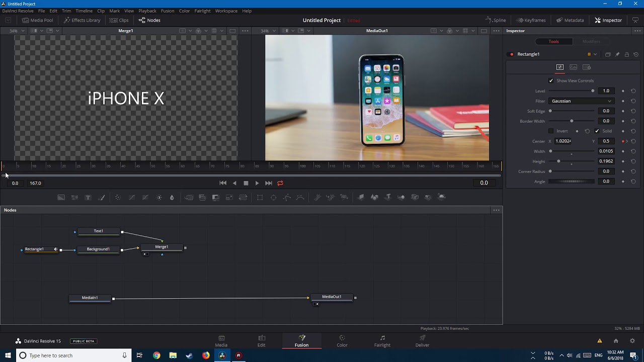Open the Rectangle1 versions icon
Viewport: 644px width, 362px height.
click(608, 54)
